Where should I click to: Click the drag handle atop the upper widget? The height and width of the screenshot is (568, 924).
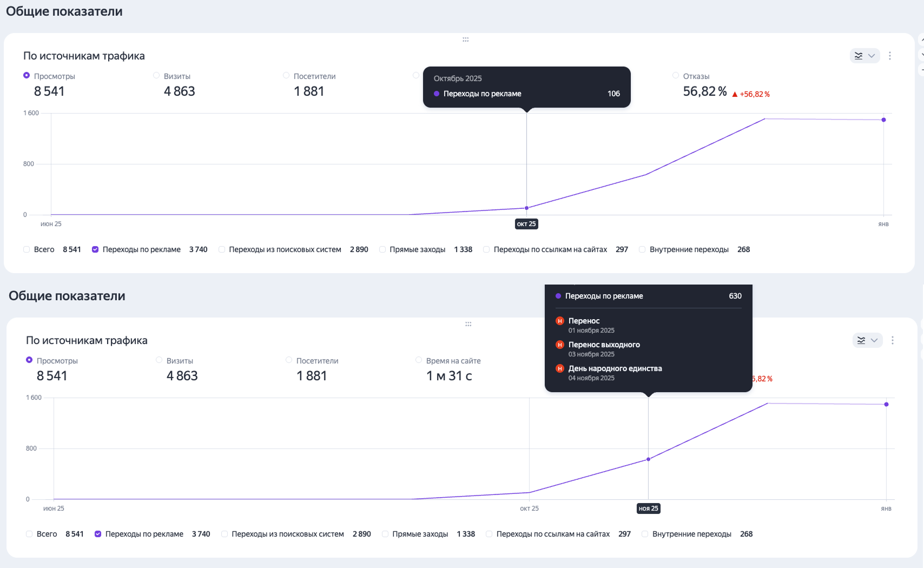pyautogui.click(x=465, y=39)
